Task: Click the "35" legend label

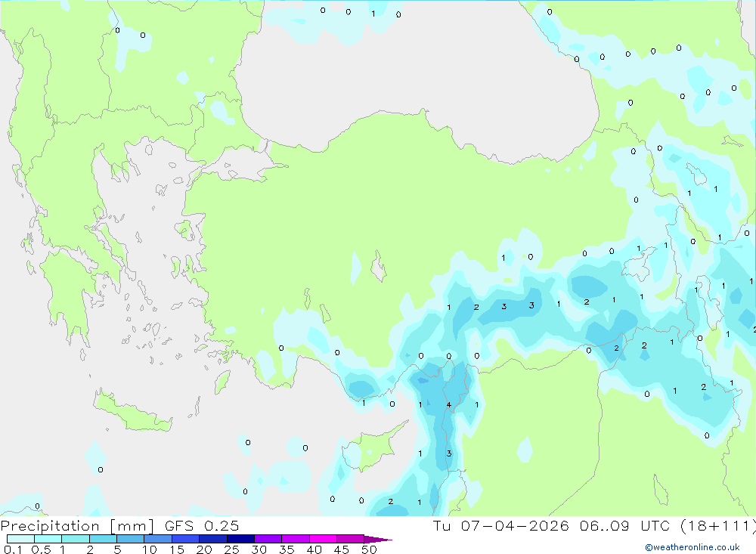Action: click(287, 549)
